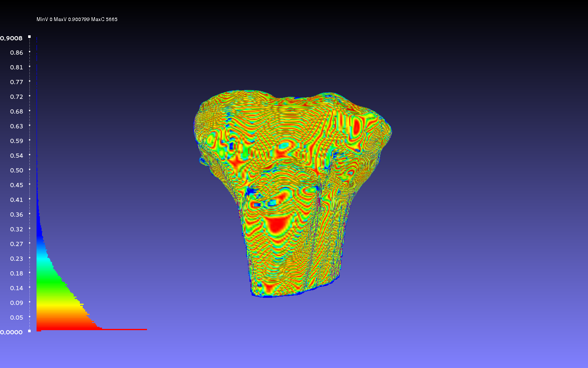588x368 pixels.
Task: Select the 0.32 scale label
Action: pos(17,229)
